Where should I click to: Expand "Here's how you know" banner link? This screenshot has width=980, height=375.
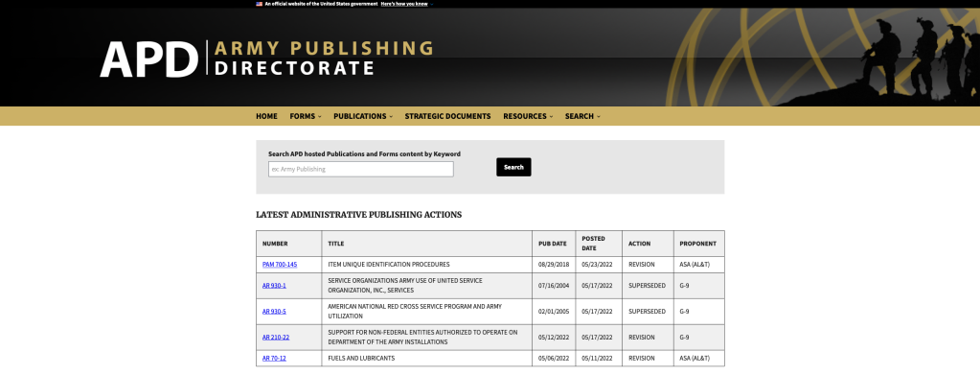coord(406,4)
